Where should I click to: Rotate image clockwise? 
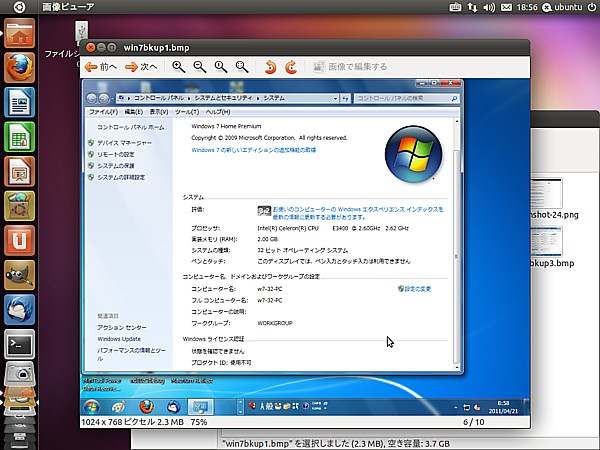291,67
